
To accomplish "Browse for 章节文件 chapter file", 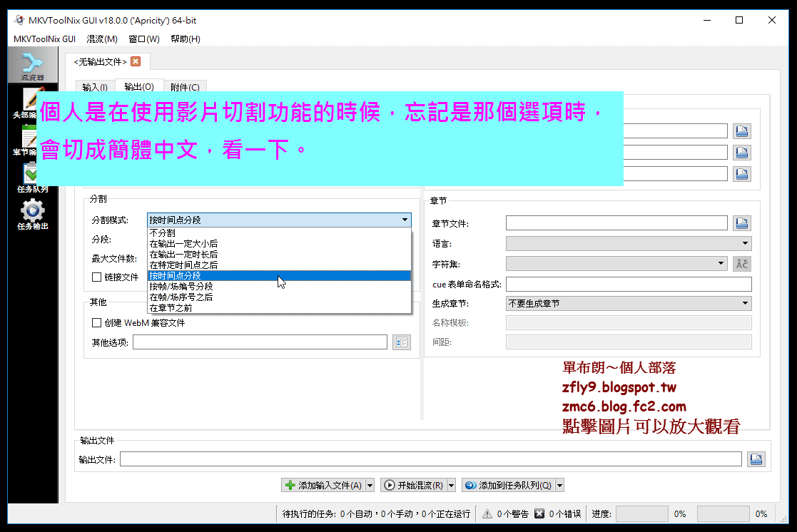I will tap(742, 223).
